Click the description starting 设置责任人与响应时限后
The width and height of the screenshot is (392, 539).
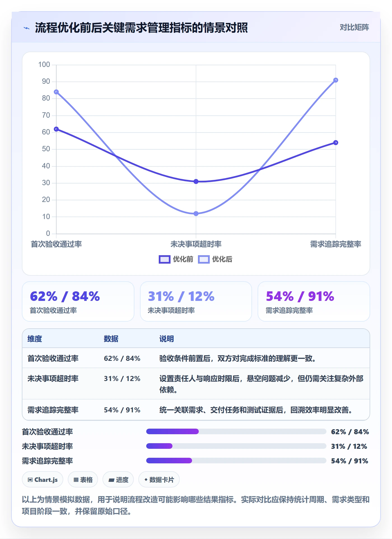point(262,384)
